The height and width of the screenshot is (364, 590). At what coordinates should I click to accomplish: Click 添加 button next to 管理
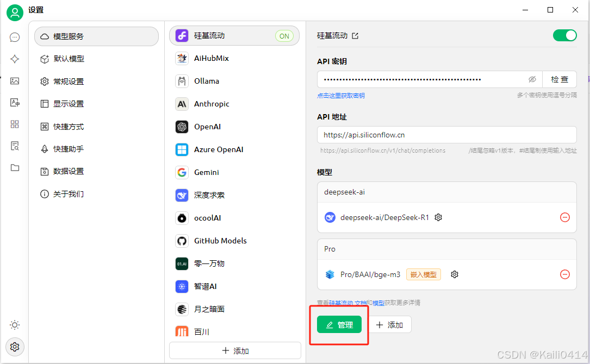[390, 325]
